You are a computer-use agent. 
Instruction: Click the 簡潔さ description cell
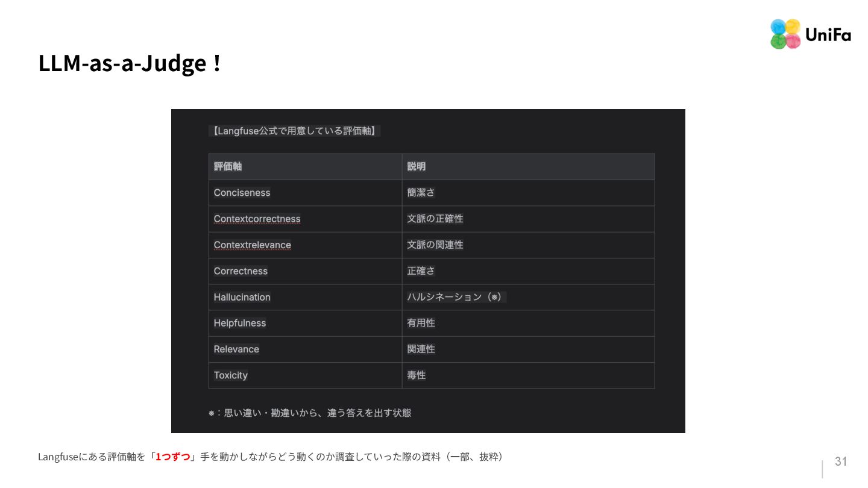pyautogui.click(x=528, y=193)
